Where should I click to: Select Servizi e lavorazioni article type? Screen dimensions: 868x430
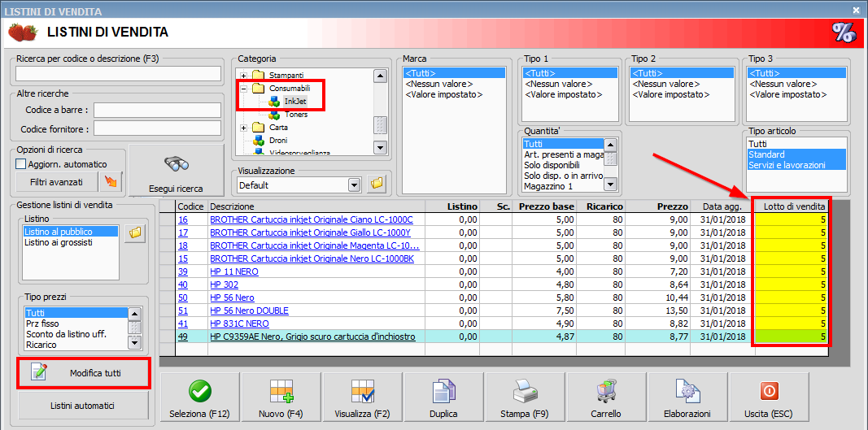click(x=797, y=165)
